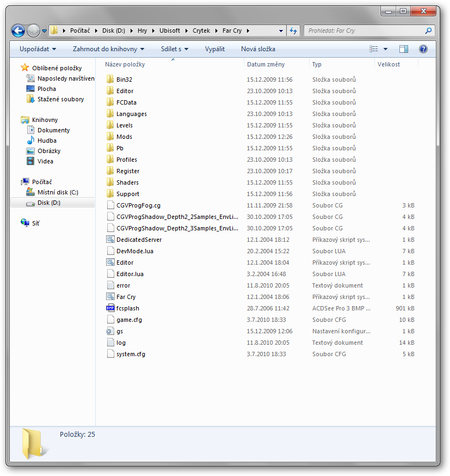
Task: Toggle the preview pane icon
Action: 403,49
